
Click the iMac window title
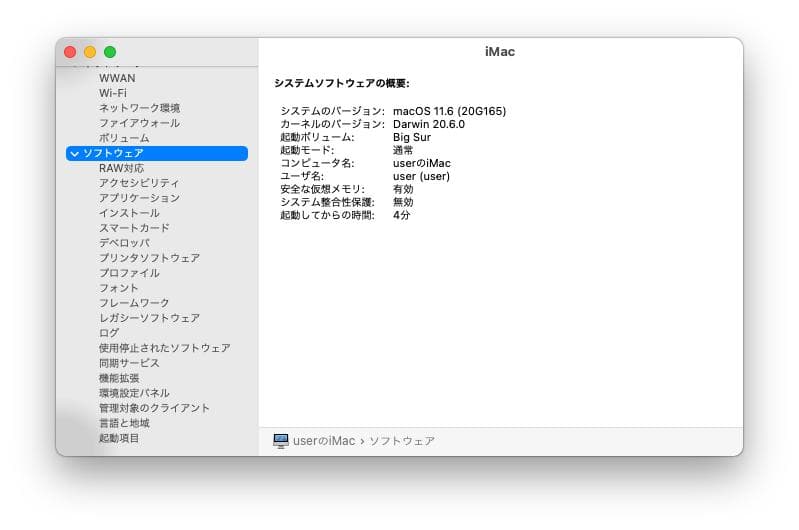pos(500,51)
